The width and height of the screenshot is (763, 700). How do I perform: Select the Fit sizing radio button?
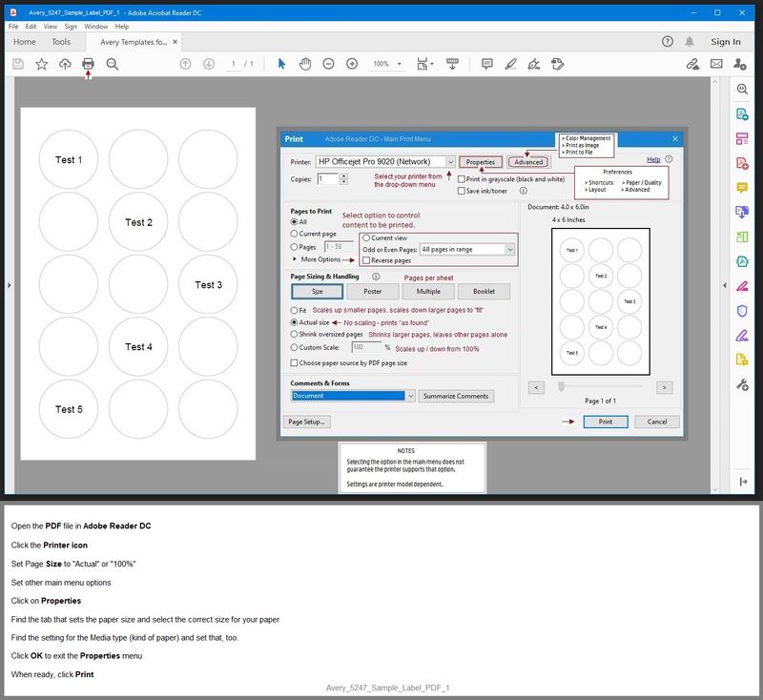click(294, 310)
